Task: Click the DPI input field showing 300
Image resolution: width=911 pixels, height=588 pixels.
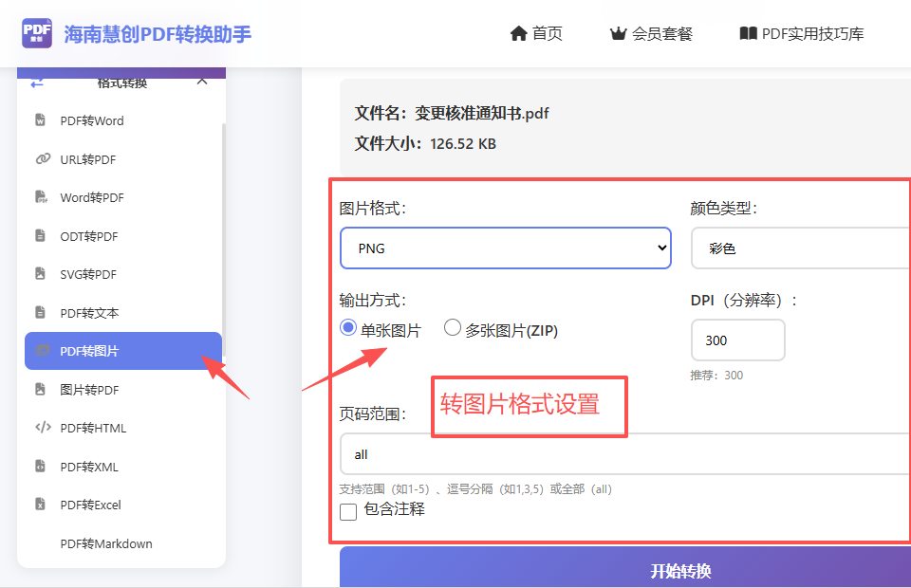Action: point(738,340)
